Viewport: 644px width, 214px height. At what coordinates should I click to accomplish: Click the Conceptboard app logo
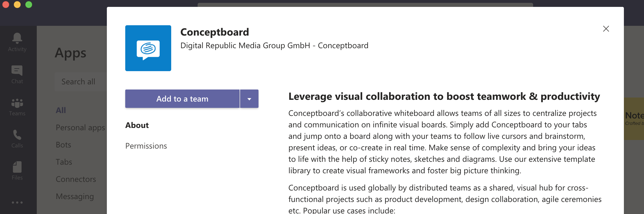click(148, 48)
